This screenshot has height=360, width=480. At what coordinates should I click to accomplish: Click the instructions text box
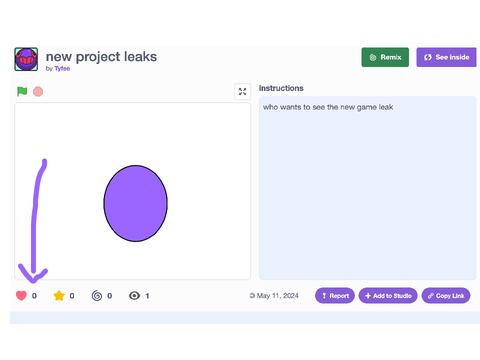(x=368, y=188)
